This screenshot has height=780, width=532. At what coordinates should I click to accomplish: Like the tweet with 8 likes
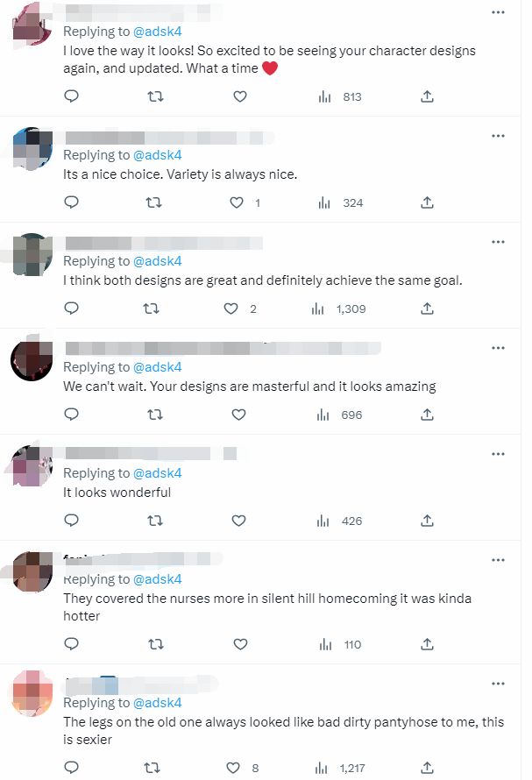(x=235, y=768)
